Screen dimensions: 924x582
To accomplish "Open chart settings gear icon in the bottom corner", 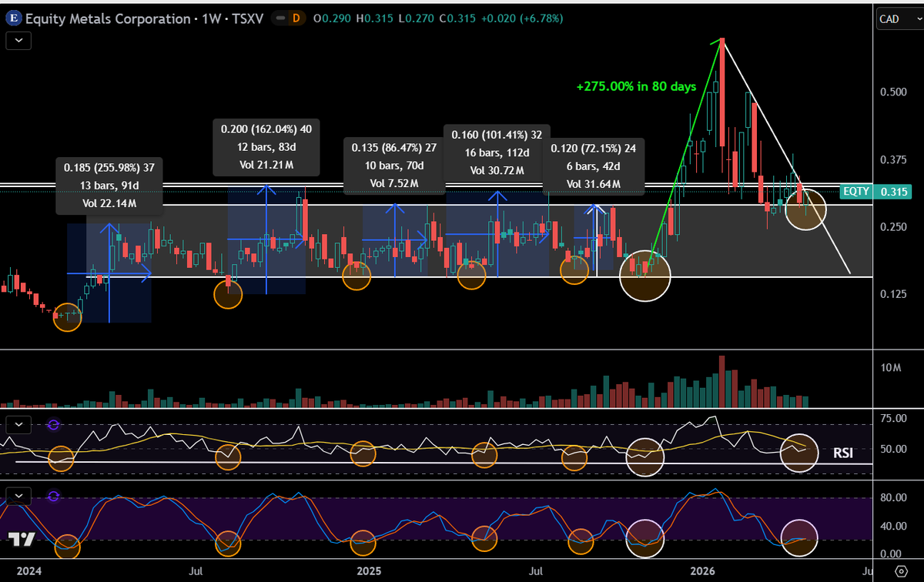I will [x=902, y=571].
